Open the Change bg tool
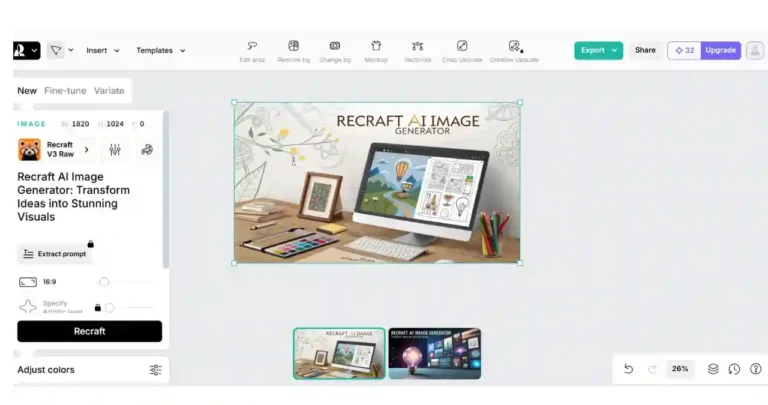Image resolution: width=768 pixels, height=405 pixels. [x=335, y=51]
